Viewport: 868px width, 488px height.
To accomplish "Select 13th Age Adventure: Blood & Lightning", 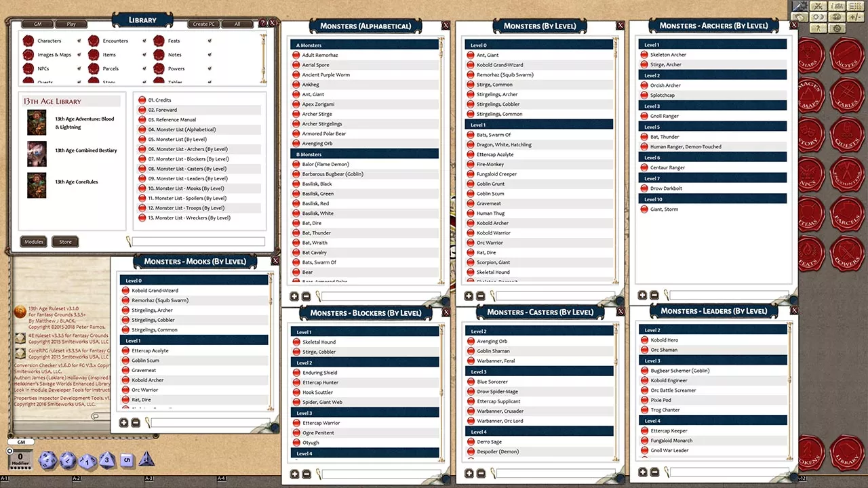I will pos(85,123).
